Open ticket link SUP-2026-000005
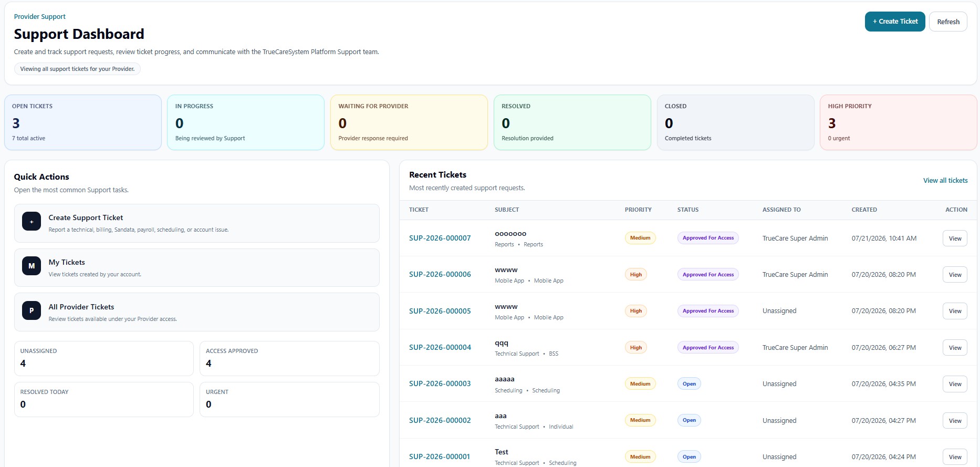980x467 pixels. pos(440,311)
